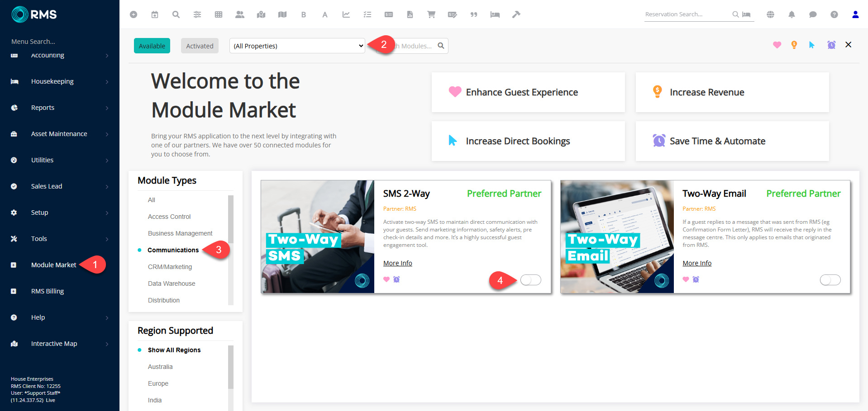Switch to the Available tab
The height and width of the screenshot is (411, 868).
coord(152,46)
